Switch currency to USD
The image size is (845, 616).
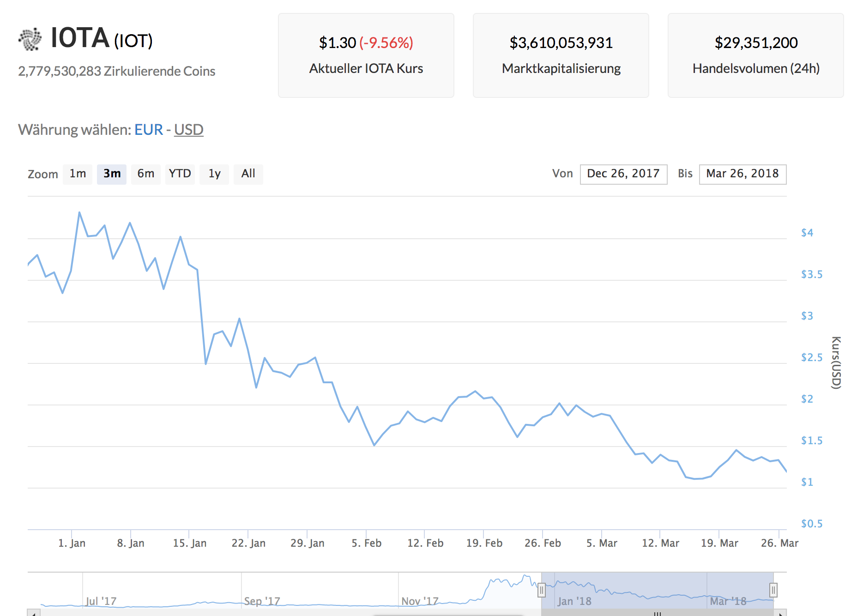click(188, 130)
